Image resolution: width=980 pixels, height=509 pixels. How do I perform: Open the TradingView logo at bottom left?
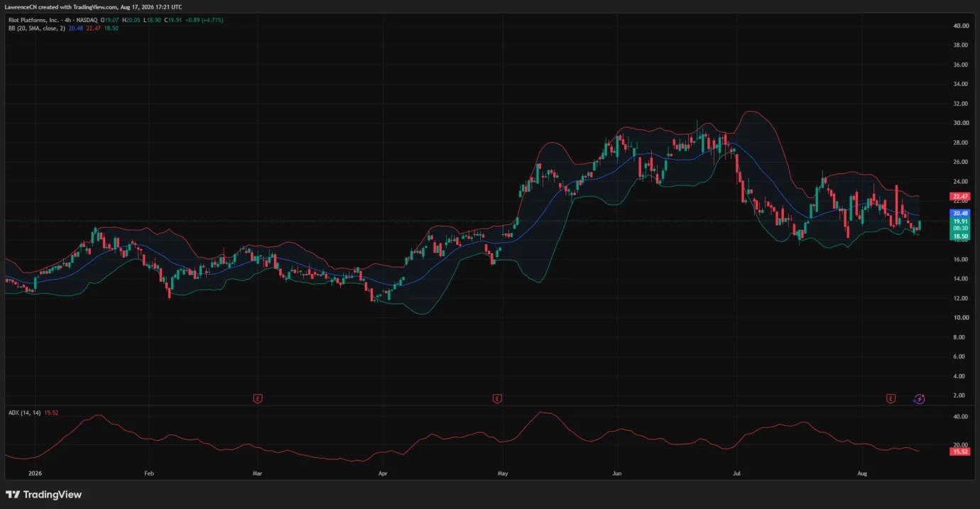[44, 495]
